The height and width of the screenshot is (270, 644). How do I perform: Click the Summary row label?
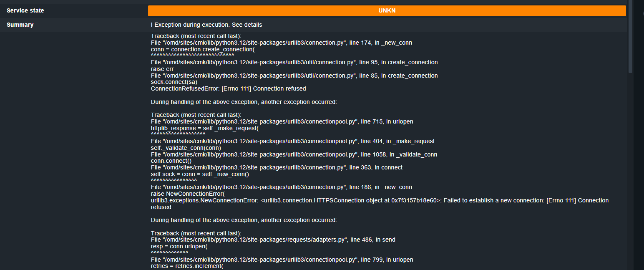20,25
